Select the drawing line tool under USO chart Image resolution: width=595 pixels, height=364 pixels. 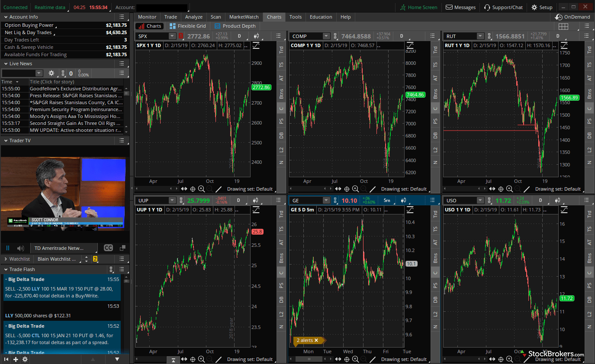527,359
